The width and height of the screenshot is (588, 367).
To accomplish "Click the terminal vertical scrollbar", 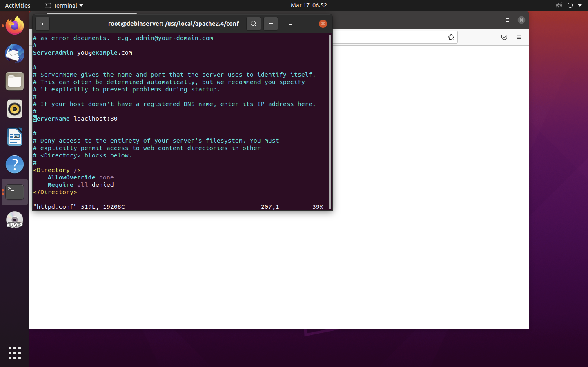I will [x=330, y=121].
